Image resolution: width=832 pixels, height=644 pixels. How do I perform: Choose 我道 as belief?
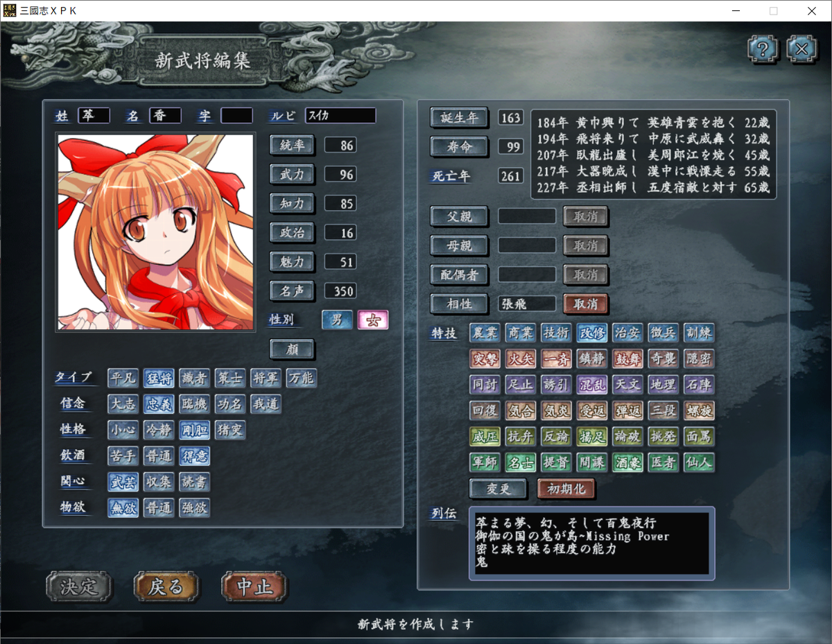(266, 404)
